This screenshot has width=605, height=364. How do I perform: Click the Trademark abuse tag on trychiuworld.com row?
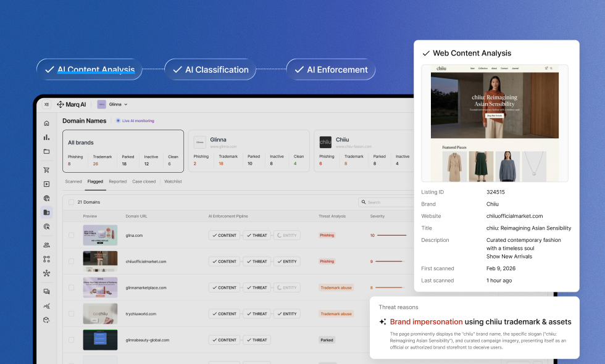pyautogui.click(x=336, y=314)
